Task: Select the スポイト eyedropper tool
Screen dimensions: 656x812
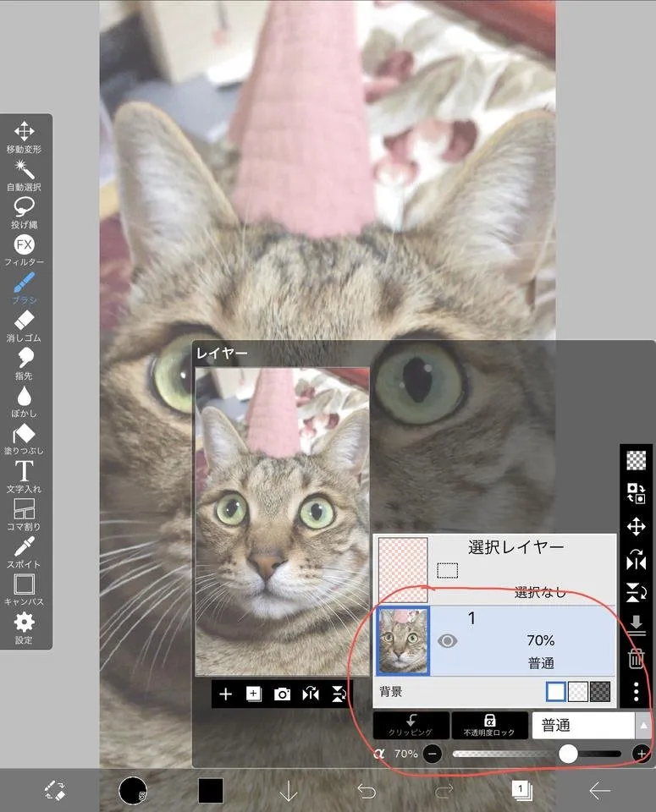Action: (x=24, y=552)
